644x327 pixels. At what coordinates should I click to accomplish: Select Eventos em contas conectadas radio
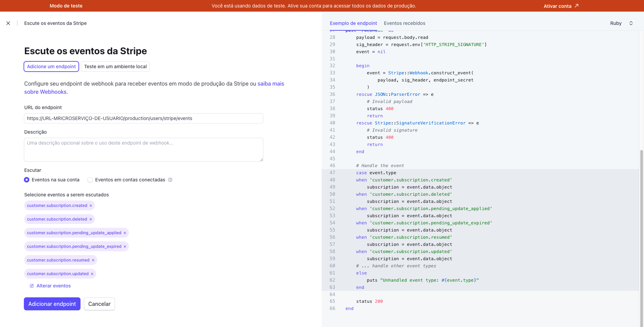[x=90, y=180]
